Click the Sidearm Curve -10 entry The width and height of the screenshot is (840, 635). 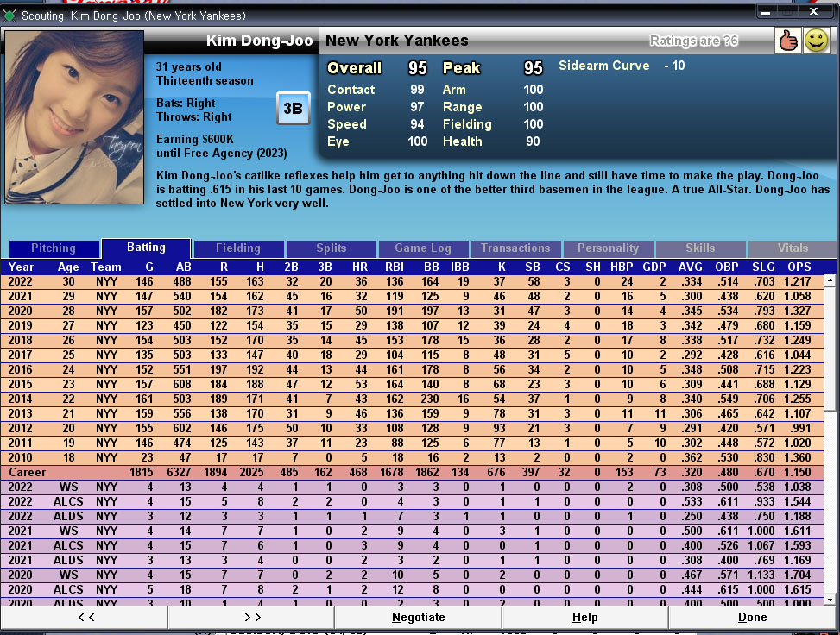click(x=622, y=66)
